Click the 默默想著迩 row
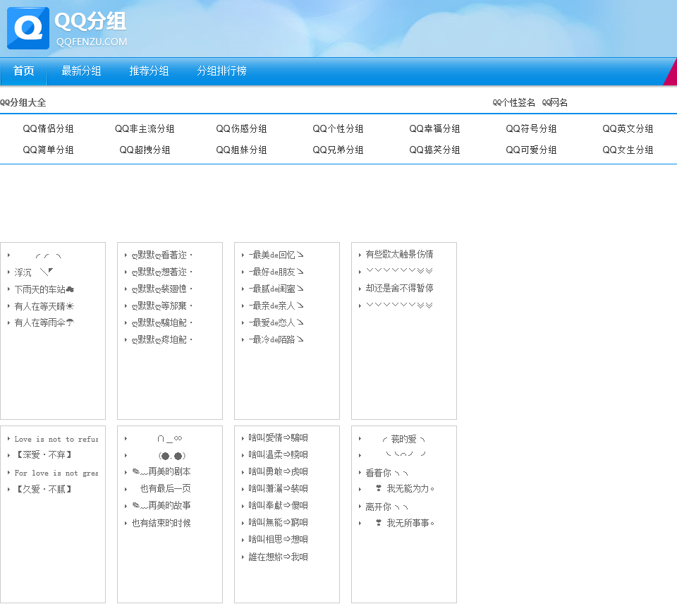Screen dimensions: 677x616 (x=162, y=272)
